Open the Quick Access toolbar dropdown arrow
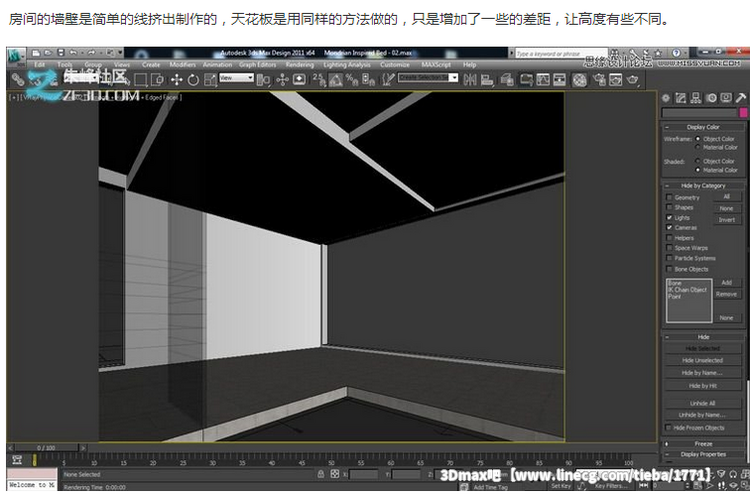 (x=120, y=53)
